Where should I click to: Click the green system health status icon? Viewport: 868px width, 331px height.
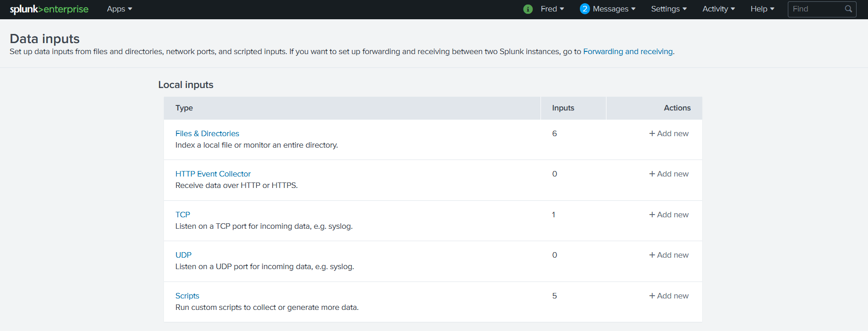point(528,9)
